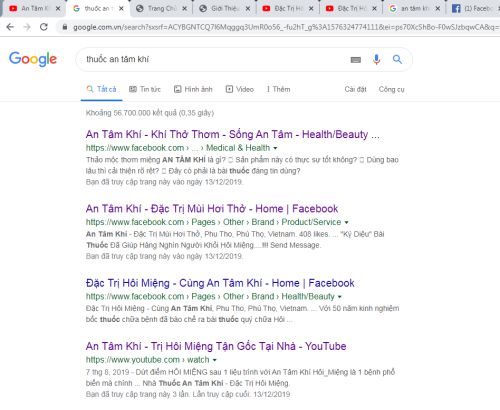Close the 'an tâm kh' Google tab
The height and width of the screenshot is (410, 500).
click(x=438, y=9)
